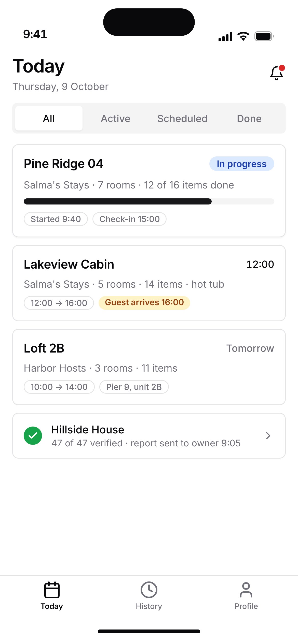Open the History clock icon
Screen dimensions: 298x644
[149, 590]
